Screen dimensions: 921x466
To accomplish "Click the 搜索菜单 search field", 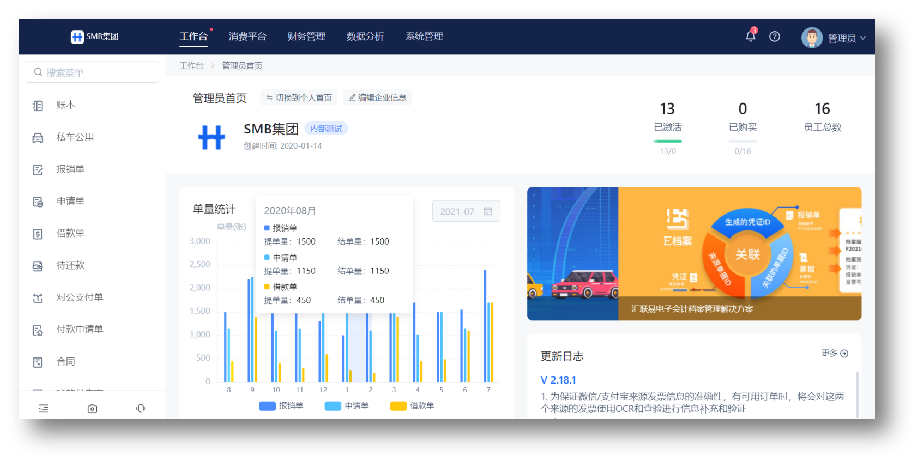I will click(90, 72).
